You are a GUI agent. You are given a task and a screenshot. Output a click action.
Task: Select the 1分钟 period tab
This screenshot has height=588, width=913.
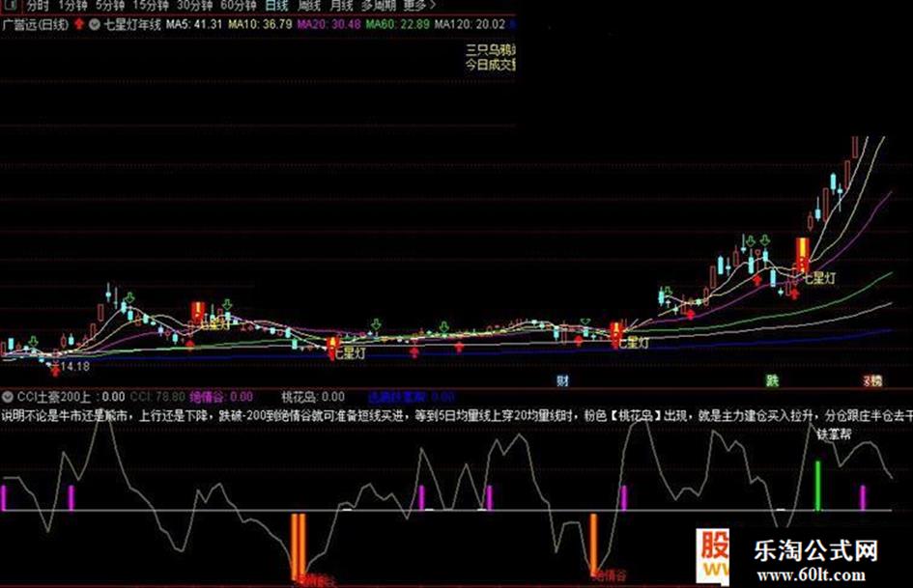(x=72, y=5)
